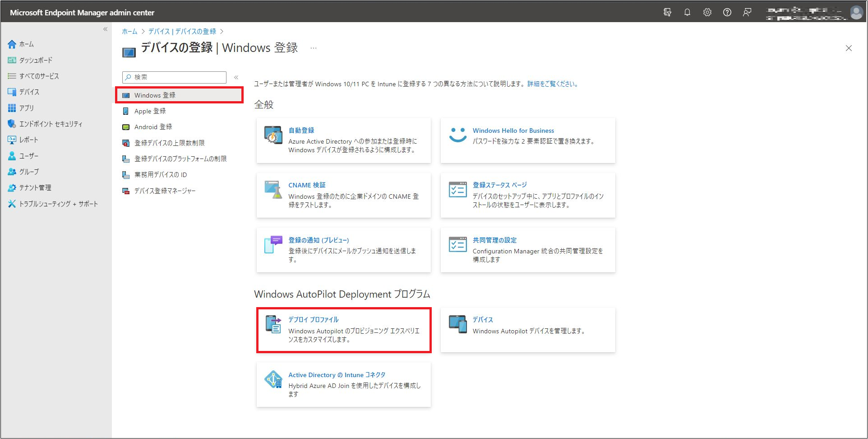This screenshot has height=439, width=868.
Task: Click ホーム breadcrumb link
Action: coord(129,32)
